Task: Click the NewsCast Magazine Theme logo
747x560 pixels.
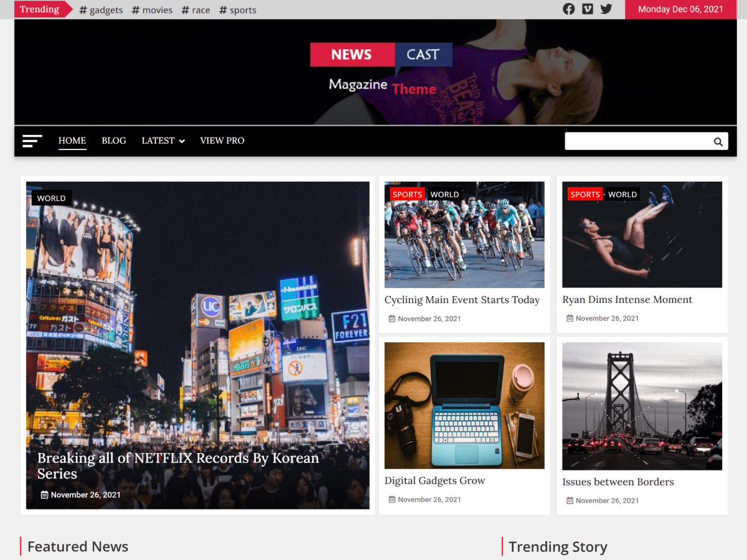Action: pos(381,69)
